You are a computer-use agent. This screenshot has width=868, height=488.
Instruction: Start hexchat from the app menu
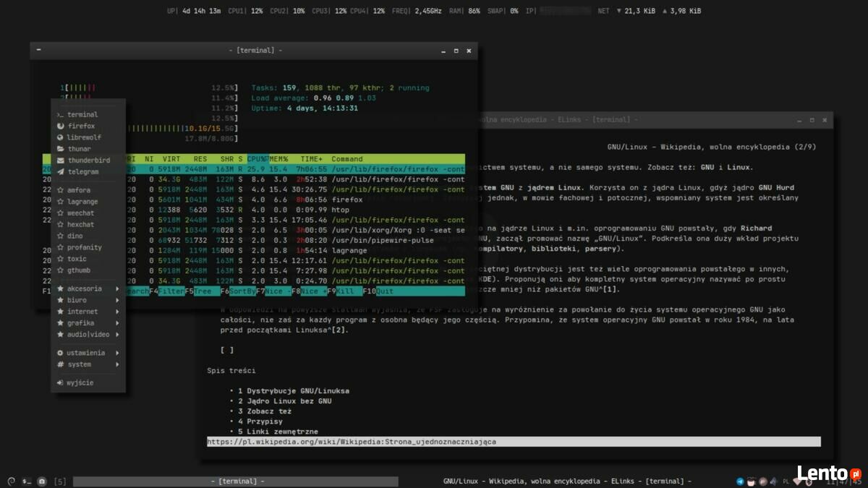[x=88, y=225]
